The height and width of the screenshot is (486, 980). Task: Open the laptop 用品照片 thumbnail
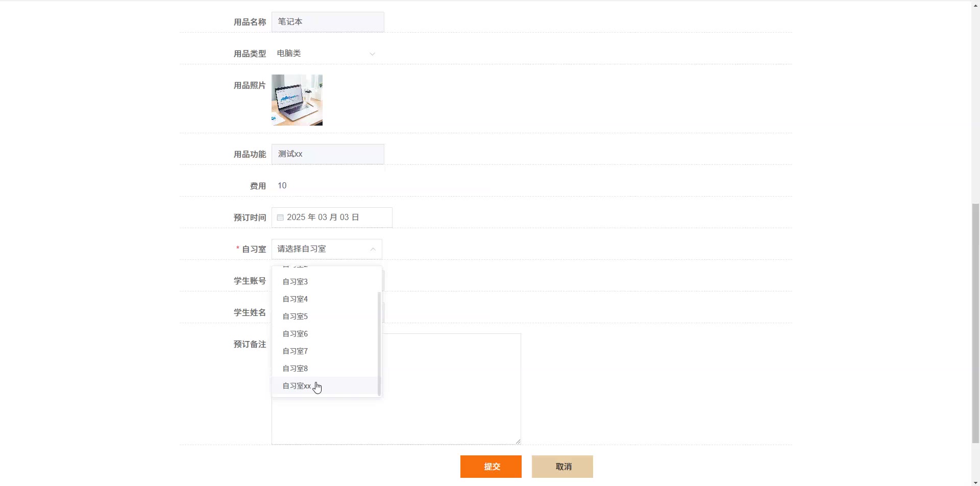coord(297,100)
